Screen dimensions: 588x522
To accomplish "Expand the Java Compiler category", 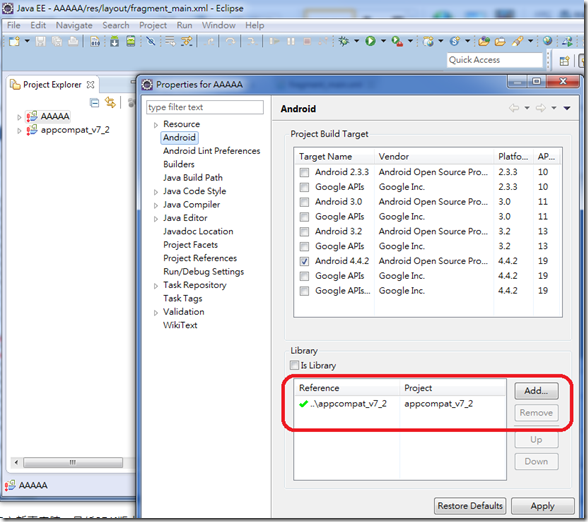I will (156, 206).
